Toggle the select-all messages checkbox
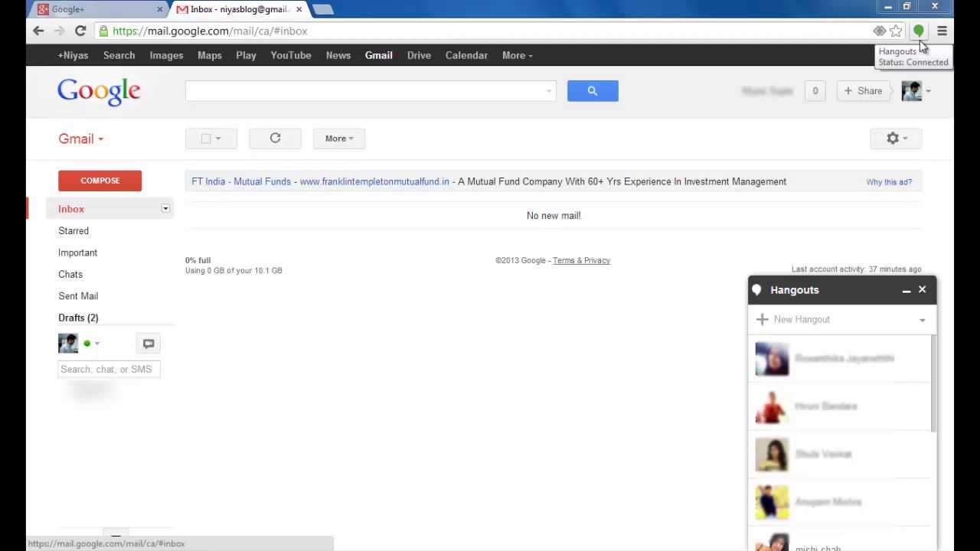 click(x=206, y=139)
